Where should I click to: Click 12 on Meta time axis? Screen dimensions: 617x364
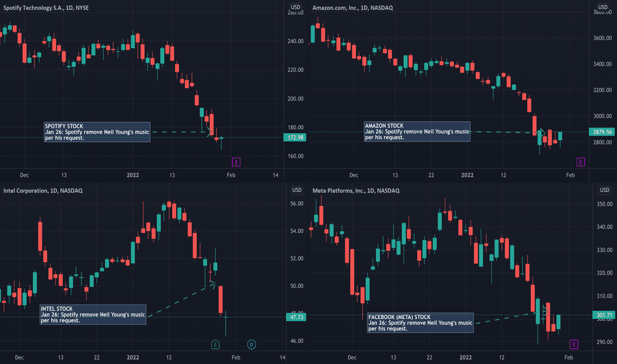[501, 357]
